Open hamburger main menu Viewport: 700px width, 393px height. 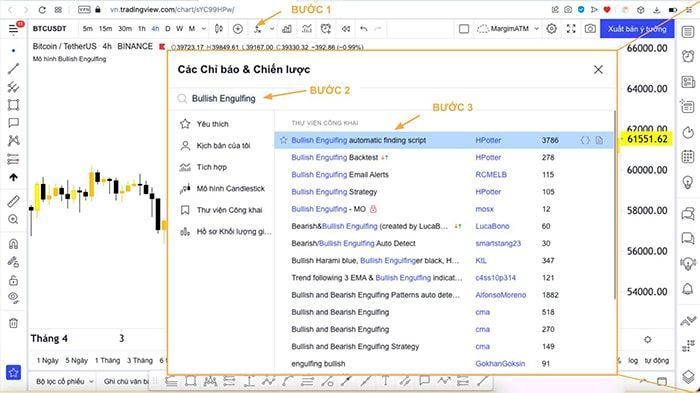tap(13, 29)
